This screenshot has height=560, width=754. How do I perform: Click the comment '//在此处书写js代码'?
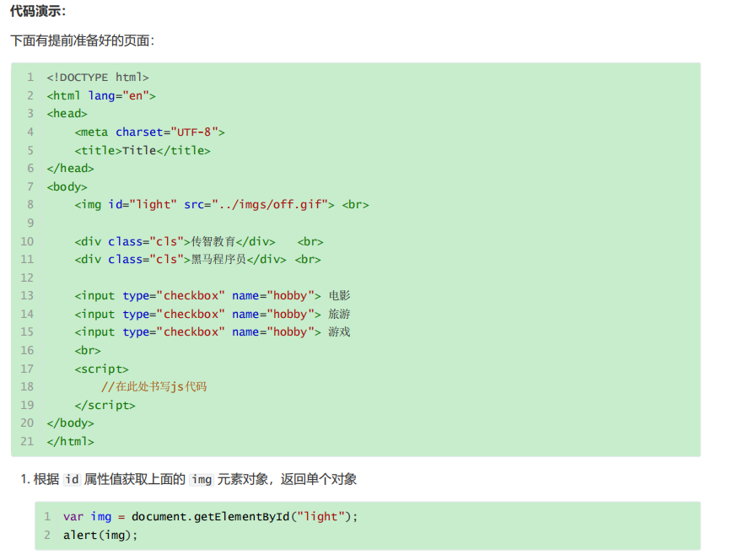point(153,386)
